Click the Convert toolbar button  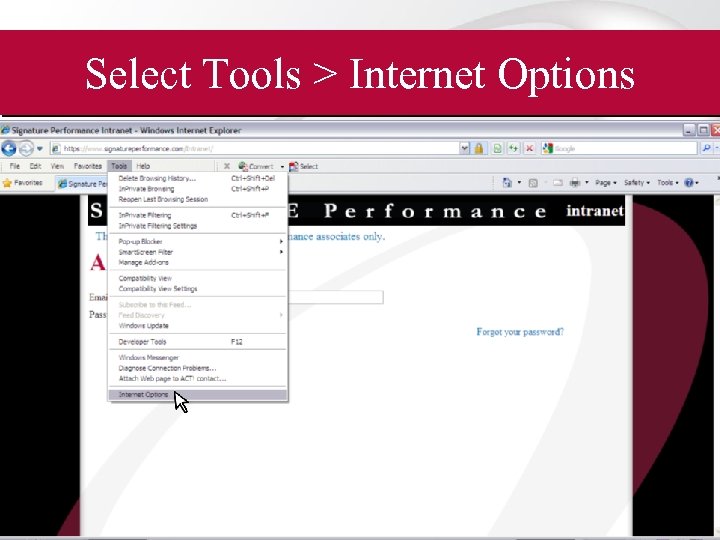pyautogui.click(x=256, y=166)
